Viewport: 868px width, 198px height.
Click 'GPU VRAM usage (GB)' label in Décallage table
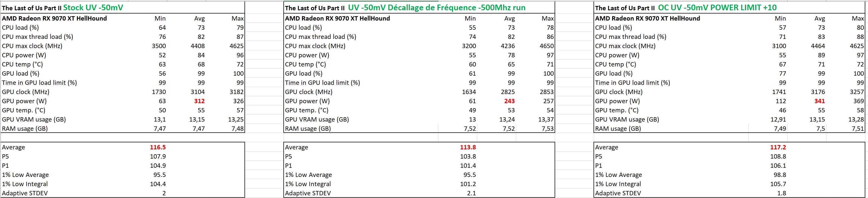(x=317, y=120)
